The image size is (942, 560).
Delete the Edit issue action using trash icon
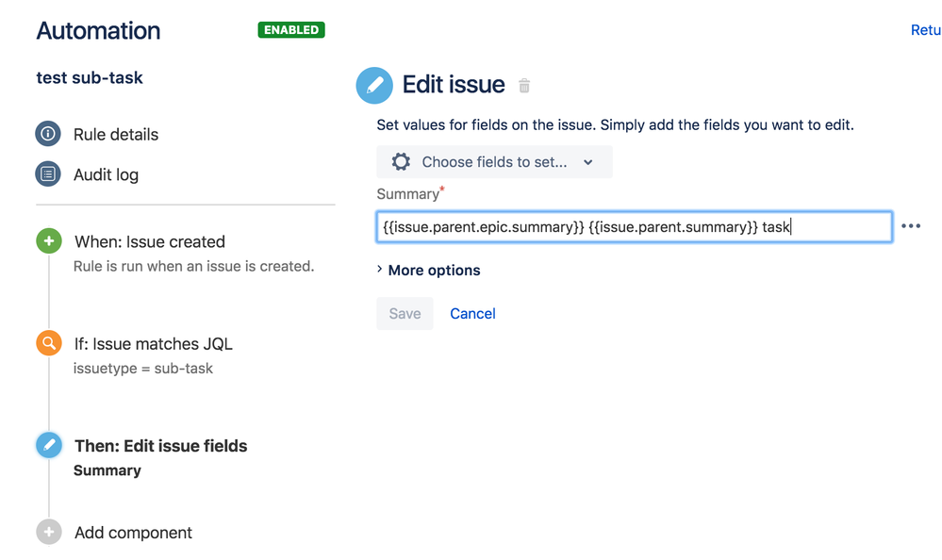point(524,85)
